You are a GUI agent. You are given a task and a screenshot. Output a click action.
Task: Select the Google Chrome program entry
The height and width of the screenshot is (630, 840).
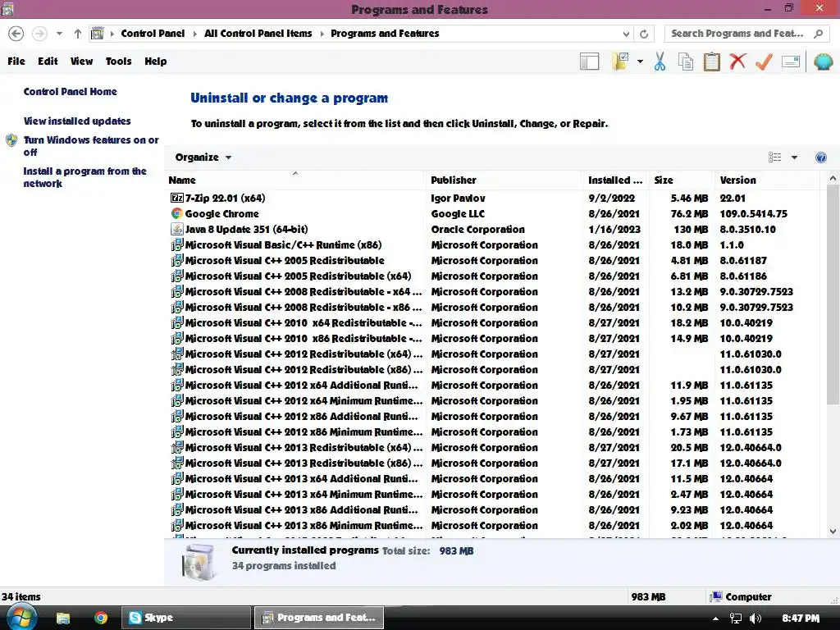(x=493, y=214)
